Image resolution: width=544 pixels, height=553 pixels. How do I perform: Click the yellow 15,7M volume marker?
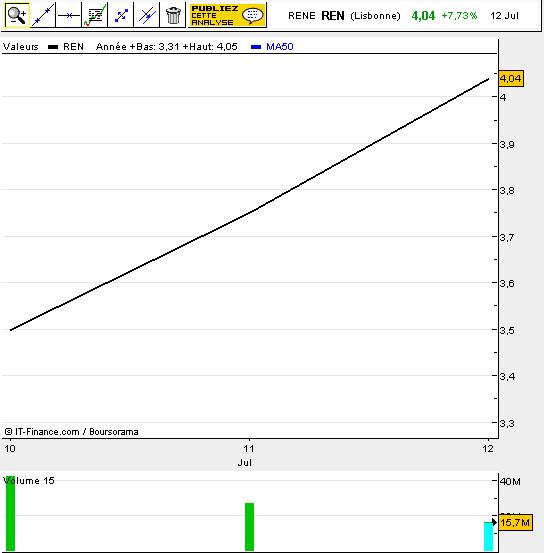(515, 522)
